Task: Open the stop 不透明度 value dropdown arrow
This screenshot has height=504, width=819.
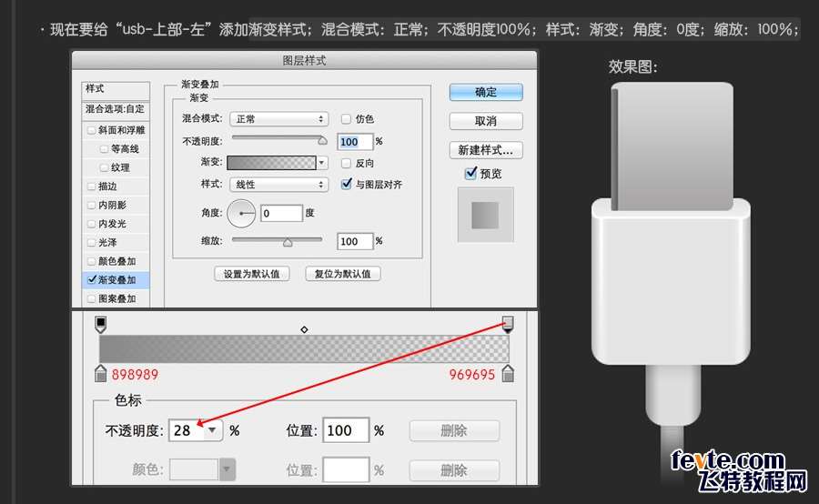Action: 212,430
